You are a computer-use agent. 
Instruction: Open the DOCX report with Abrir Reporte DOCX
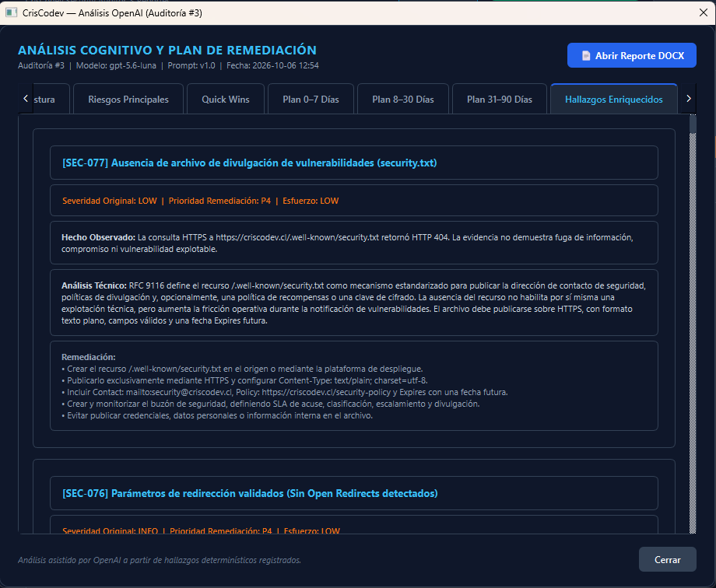(631, 56)
